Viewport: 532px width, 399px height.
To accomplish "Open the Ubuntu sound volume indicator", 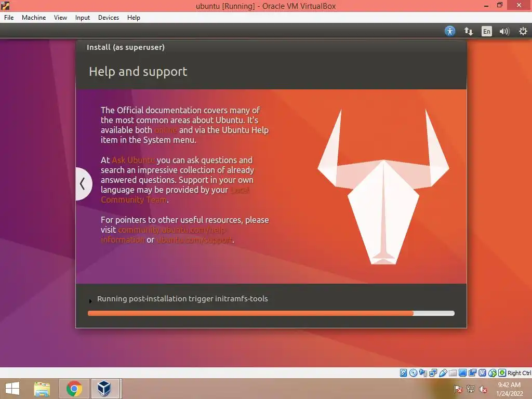I will [x=504, y=31].
